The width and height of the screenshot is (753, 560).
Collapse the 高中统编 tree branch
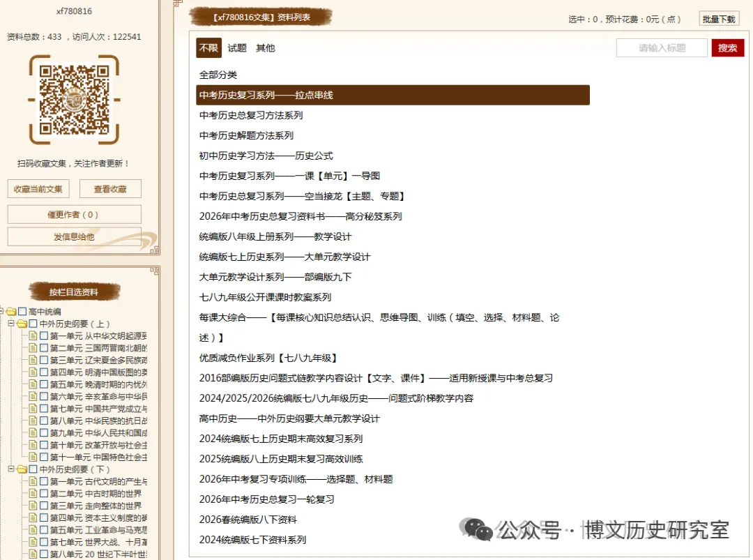click(3, 312)
